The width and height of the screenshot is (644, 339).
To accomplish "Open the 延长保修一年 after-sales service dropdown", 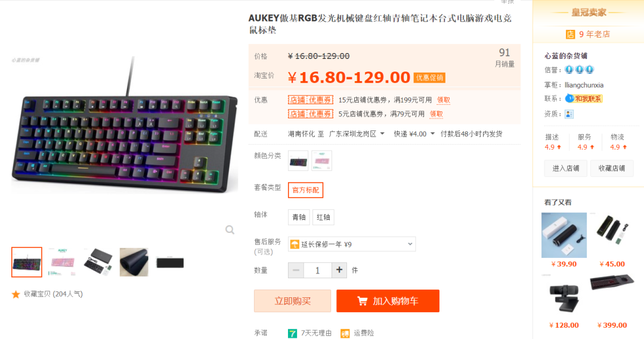I will (x=352, y=244).
